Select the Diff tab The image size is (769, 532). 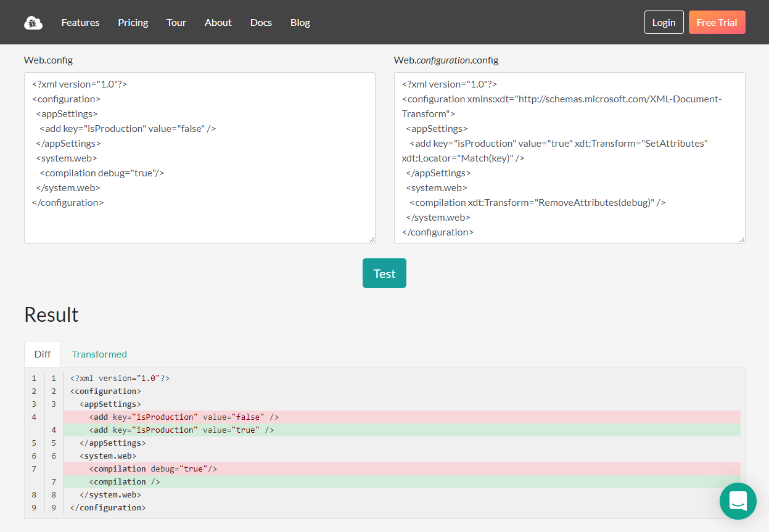(42, 354)
